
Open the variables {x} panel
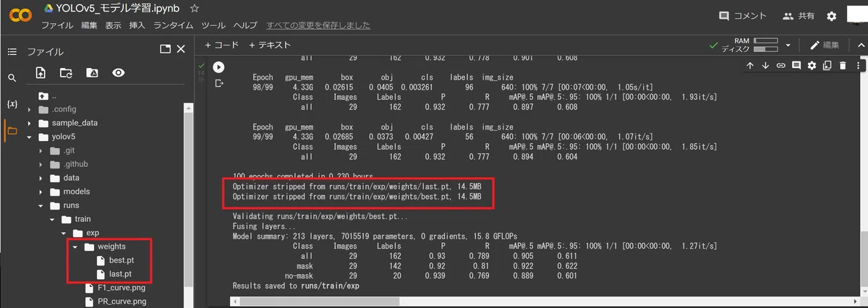pos(12,104)
